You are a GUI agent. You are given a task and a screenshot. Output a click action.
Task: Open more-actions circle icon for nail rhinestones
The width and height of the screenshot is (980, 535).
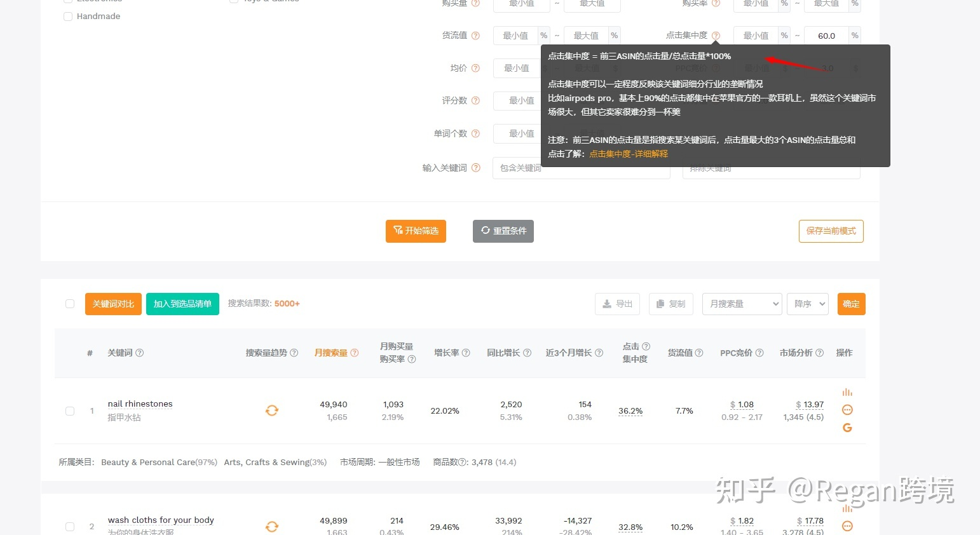click(x=847, y=410)
